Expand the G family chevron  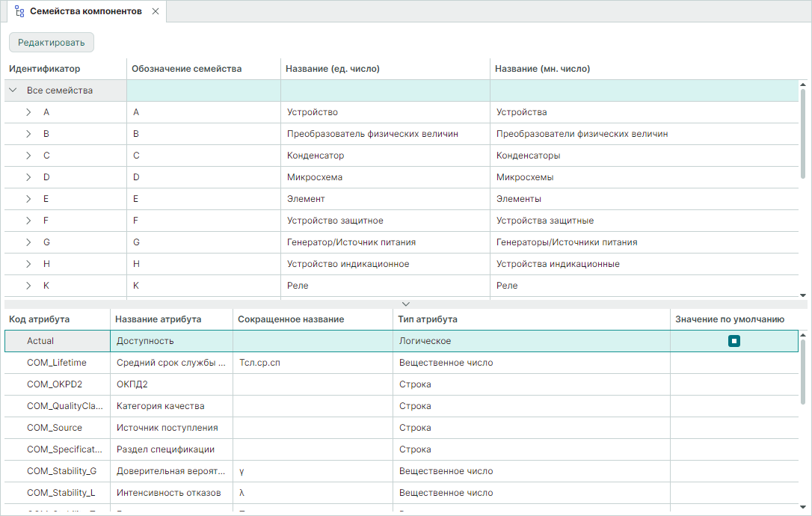(x=28, y=242)
